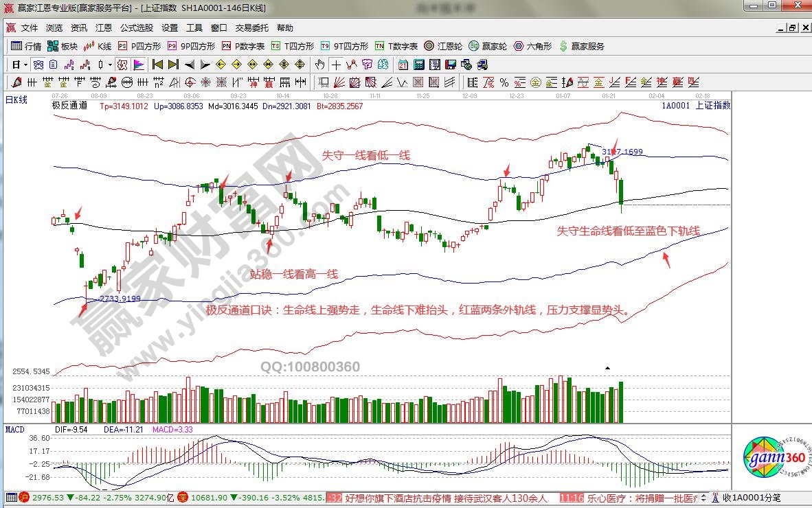Click the percent (%) drawing tool
This screenshot has width=812, height=508.
tap(504, 83)
